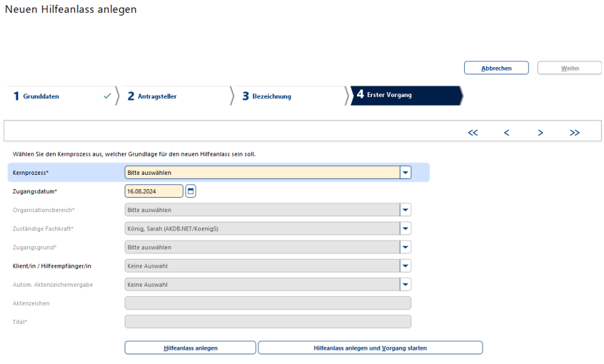Click Hilfeanlass anlegen und Vorgang starten
Image resolution: width=604 pixels, height=364 pixels.
pos(370,348)
